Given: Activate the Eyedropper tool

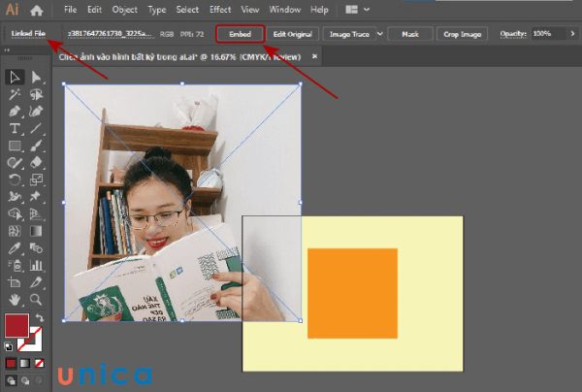Looking at the screenshot, I should 16,248.
